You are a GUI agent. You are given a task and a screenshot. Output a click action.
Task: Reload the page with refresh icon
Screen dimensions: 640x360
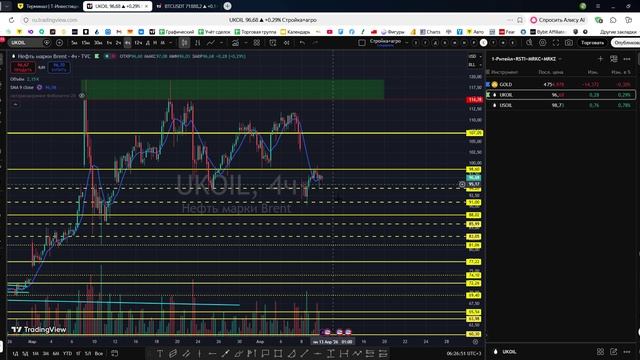pyautogui.click(x=11, y=20)
